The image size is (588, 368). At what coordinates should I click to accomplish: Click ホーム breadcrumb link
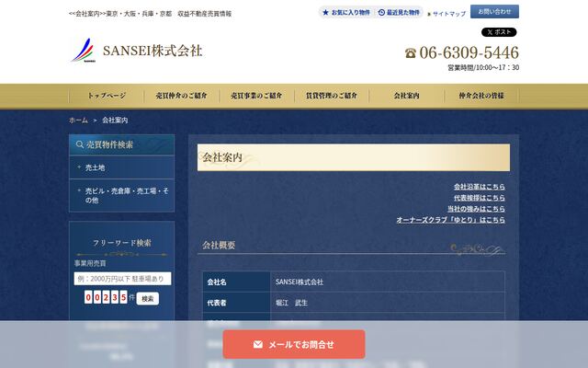(78, 121)
